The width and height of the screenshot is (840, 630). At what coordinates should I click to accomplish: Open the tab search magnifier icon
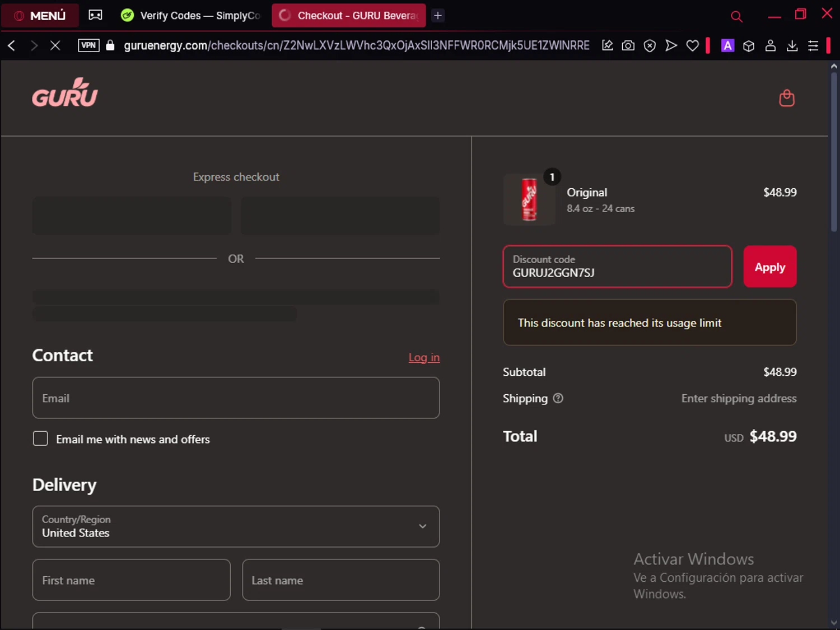pos(736,17)
